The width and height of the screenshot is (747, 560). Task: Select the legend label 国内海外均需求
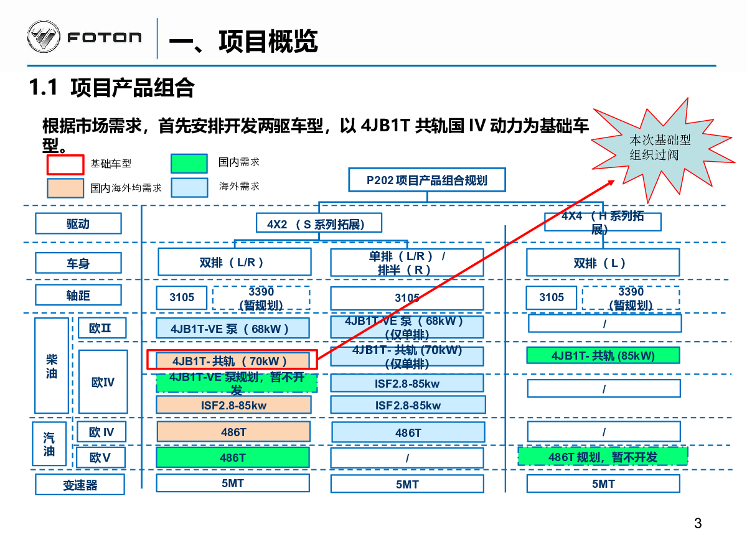pos(126,188)
